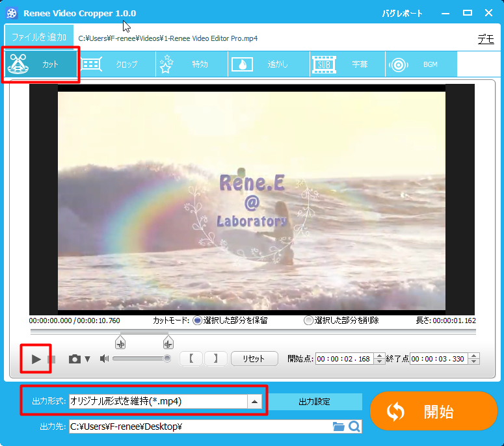Play the video preview

(x=36, y=360)
